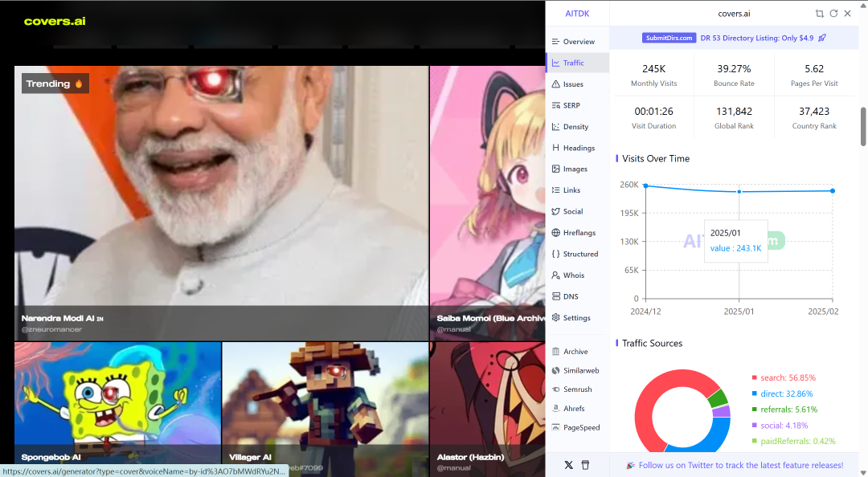Click the Follow us on Twitter link
This screenshot has width=868, height=477.
741,466
